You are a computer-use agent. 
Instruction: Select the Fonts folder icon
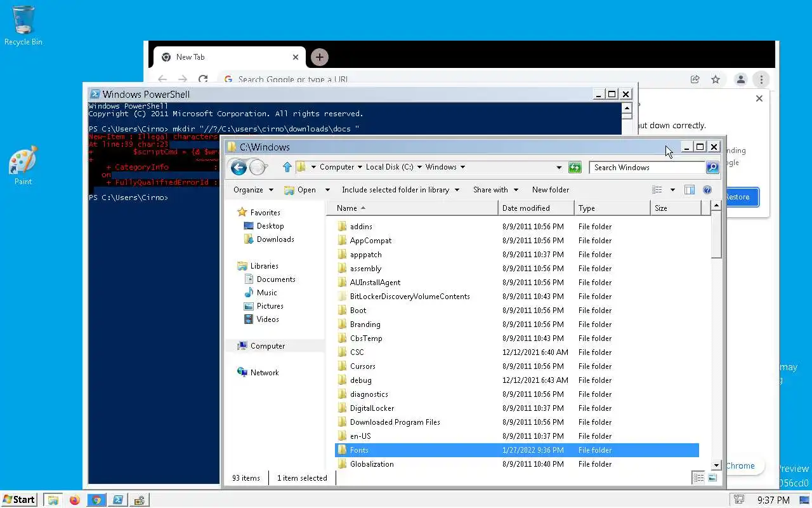[x=343, y=450]
